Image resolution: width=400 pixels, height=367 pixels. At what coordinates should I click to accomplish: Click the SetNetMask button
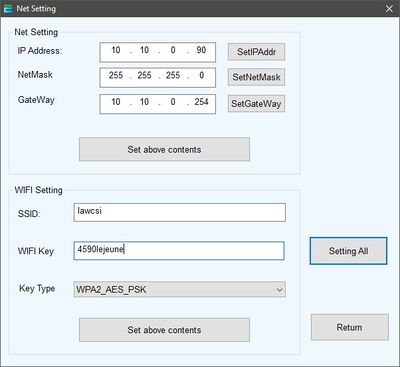pyautogui.click(x=256, y=77)
